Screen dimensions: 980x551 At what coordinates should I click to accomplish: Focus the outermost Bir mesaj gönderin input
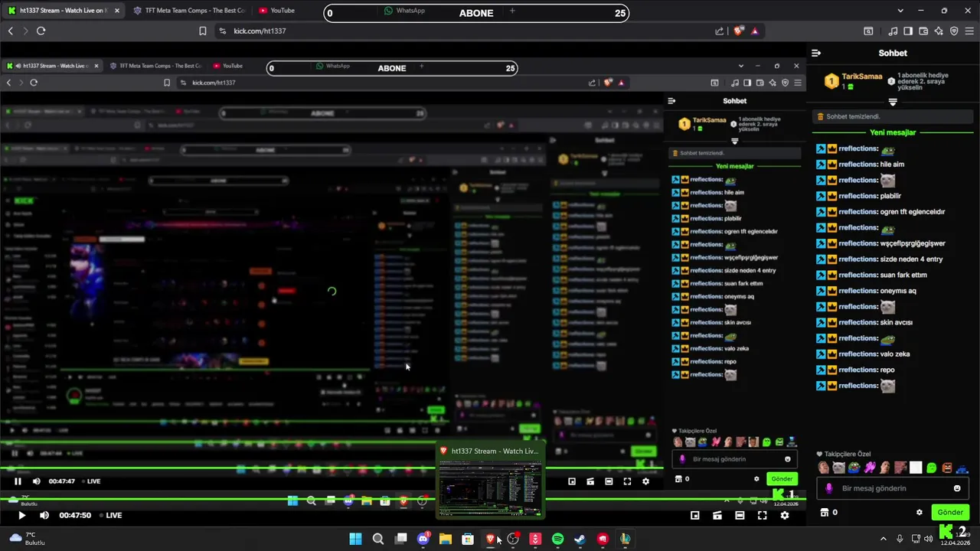coord(892,488)
